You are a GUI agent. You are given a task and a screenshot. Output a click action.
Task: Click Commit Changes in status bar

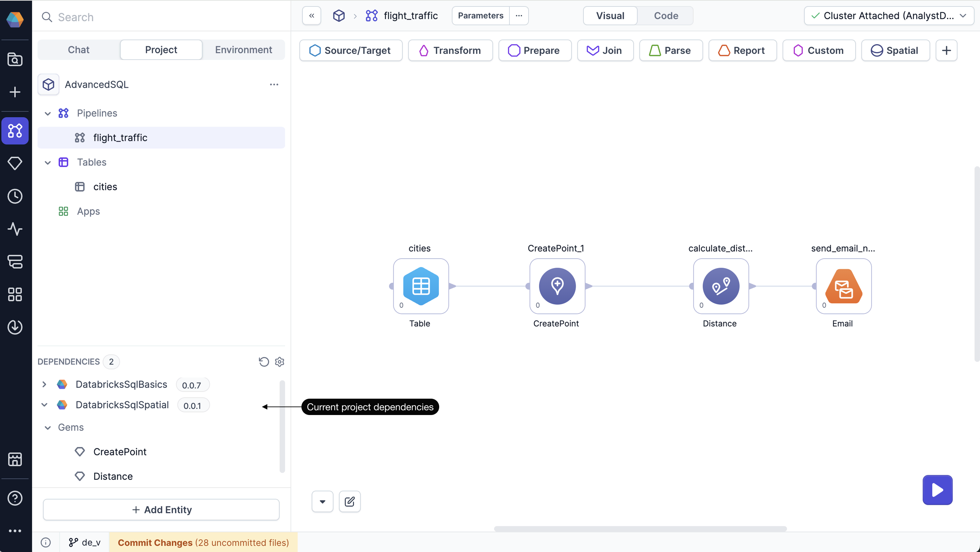point(203,542)
